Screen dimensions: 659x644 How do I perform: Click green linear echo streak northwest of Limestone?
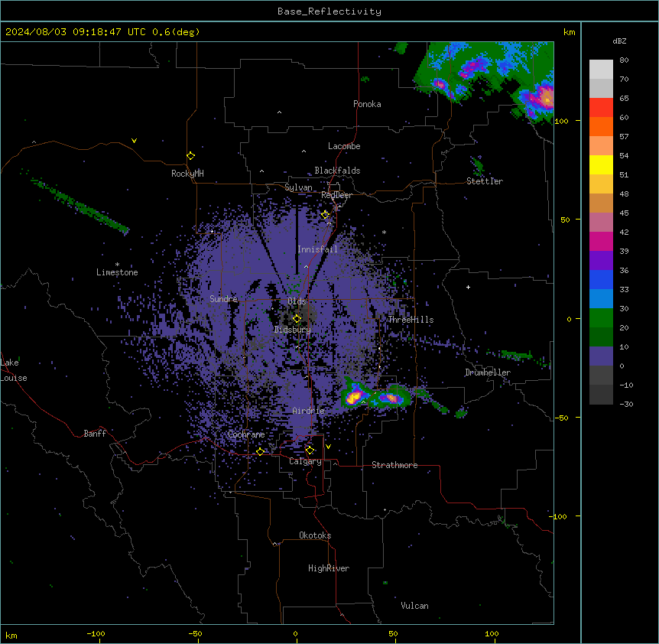tap(80, 205)
